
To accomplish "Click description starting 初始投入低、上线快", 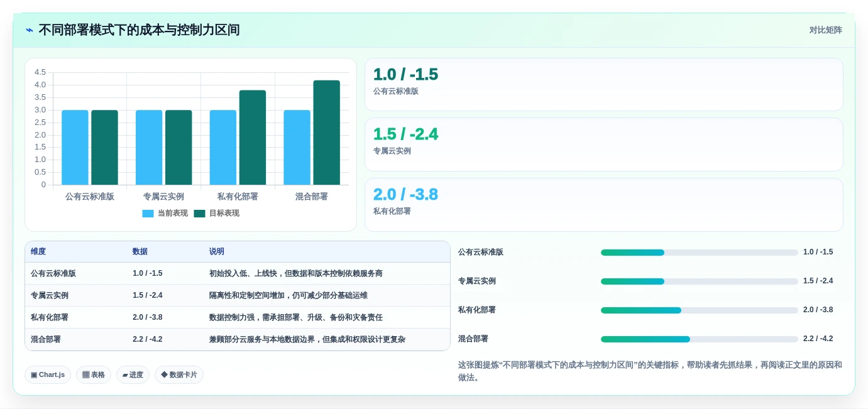I will point(296,273).
